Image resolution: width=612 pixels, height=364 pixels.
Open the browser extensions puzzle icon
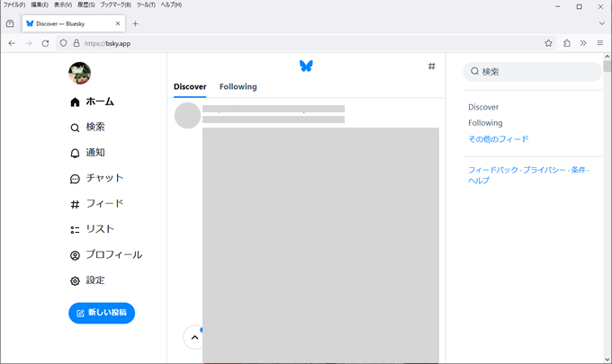pos(567,43)
